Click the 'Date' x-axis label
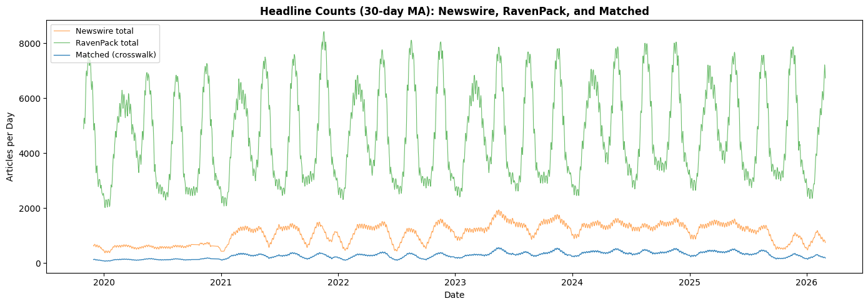 (x=454, y=295)
